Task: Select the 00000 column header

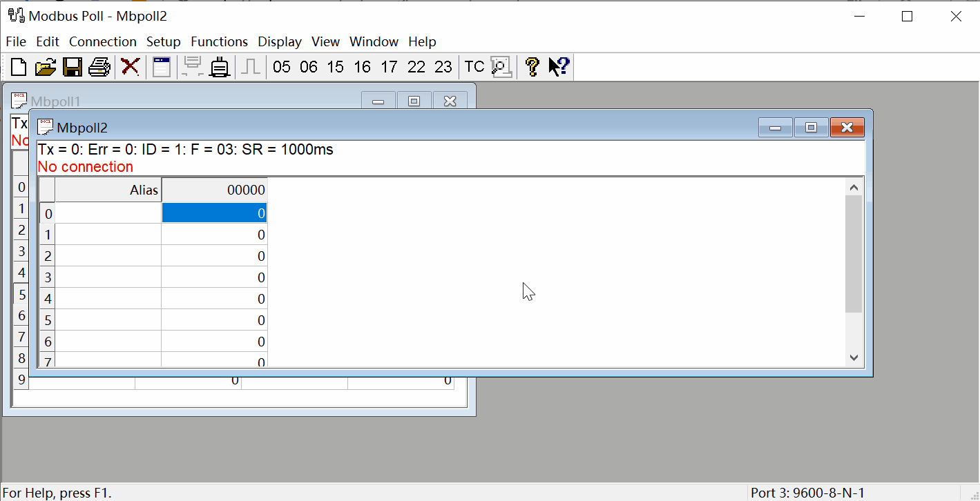Action: (214, 190)
